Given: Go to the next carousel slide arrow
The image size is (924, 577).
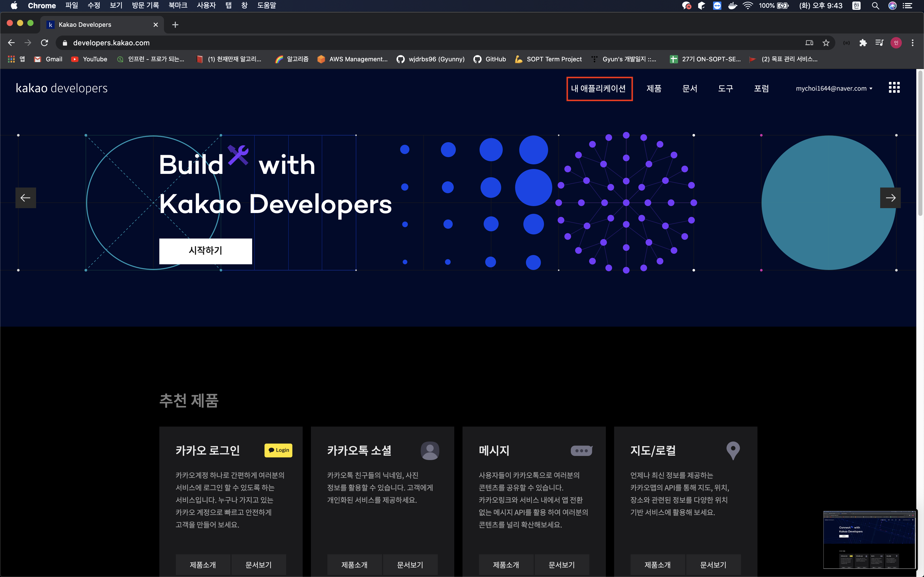Looking at the screenshot, I should click(890, 198).
